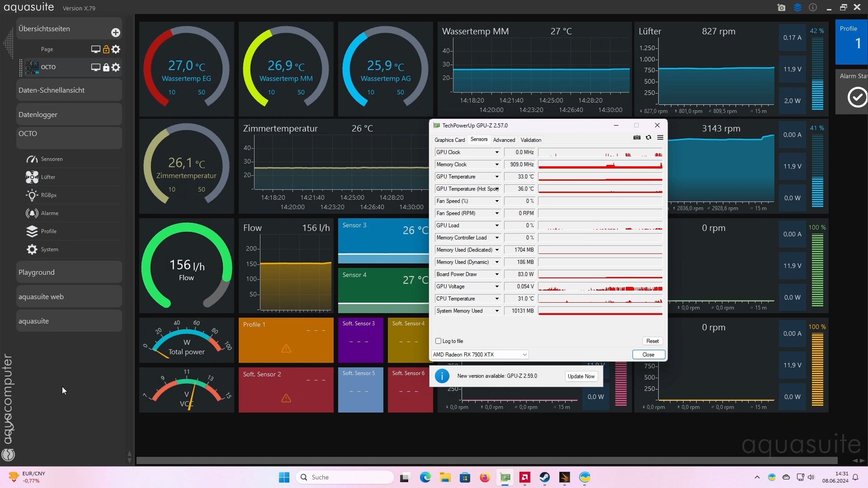Open Lüfter fan settings in sidebar
The width and height of the screenshot is (868, 488).
(48, 177)
